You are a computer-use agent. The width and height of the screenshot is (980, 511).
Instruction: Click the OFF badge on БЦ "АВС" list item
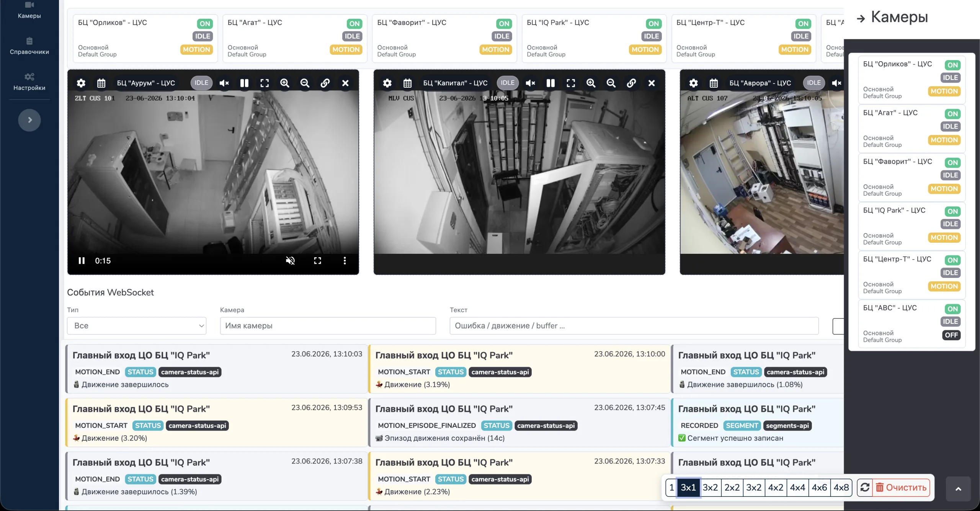[x=951, y=335]
